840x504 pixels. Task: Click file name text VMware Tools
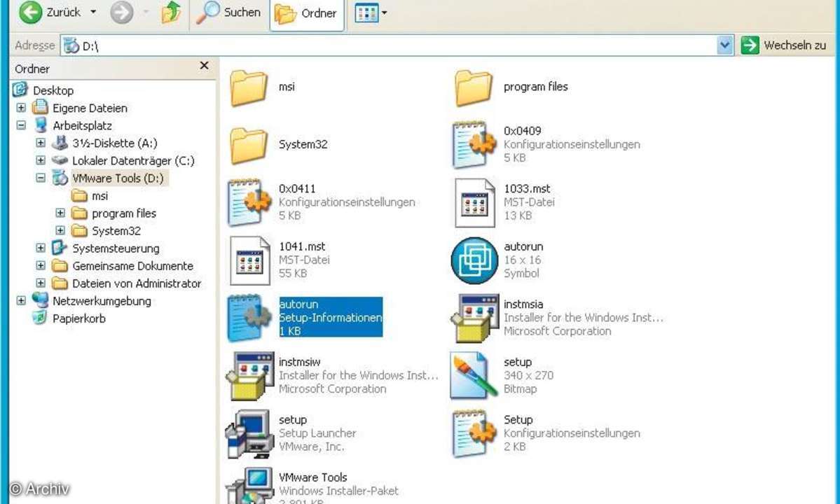coord(313,478)
